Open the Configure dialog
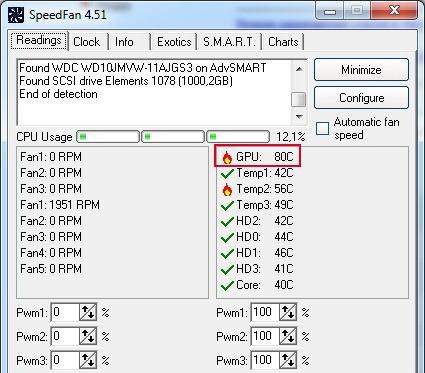 361,98
